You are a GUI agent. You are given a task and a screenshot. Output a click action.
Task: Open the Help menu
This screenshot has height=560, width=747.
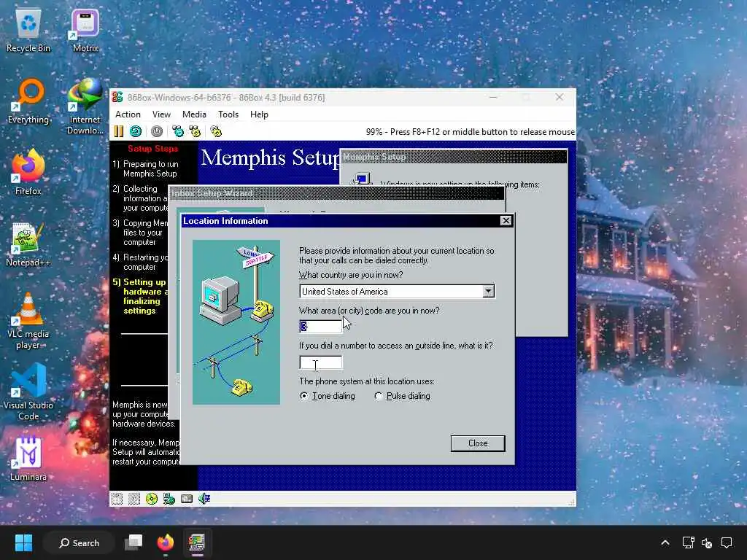tap(259, 114)
